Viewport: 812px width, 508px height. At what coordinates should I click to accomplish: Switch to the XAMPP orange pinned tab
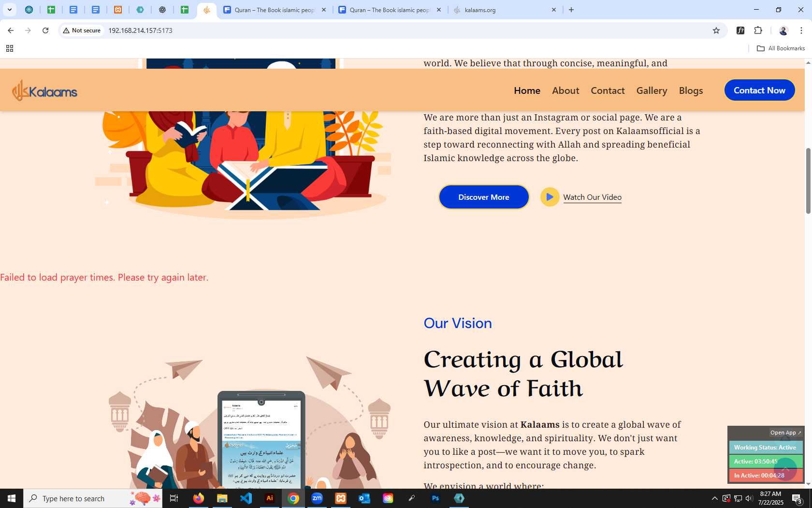point(118,10)
